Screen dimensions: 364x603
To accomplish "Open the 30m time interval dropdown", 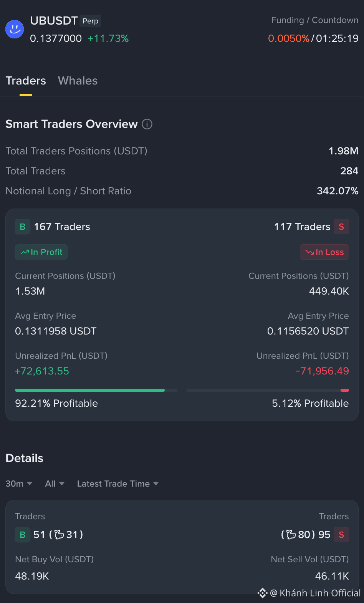I will click(19, 484).
